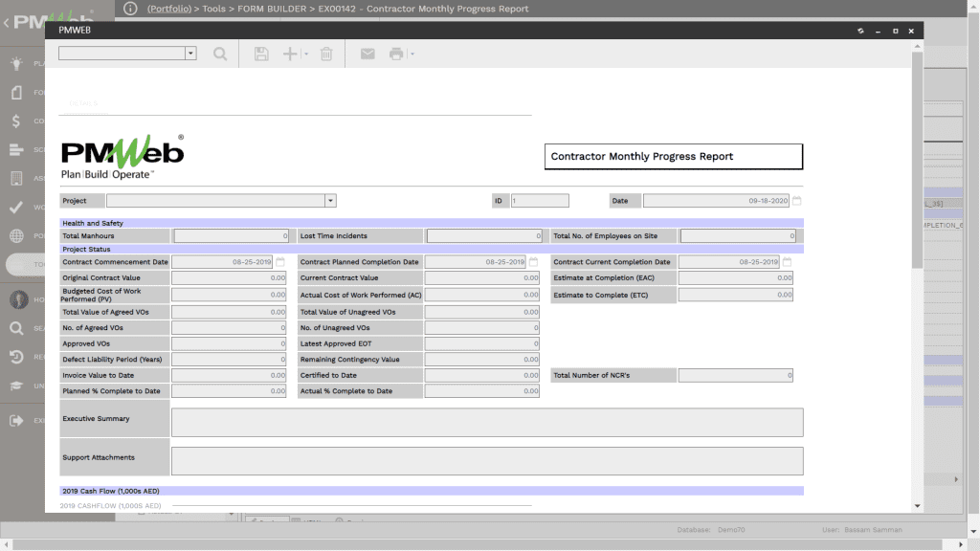Click the Lost Time Incidents input field

click(x=484, y=235)
